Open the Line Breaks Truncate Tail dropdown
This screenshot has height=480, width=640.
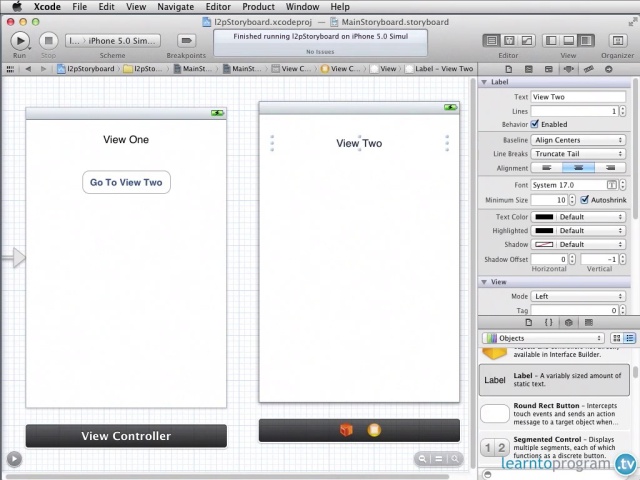click(x=578, y=153)
